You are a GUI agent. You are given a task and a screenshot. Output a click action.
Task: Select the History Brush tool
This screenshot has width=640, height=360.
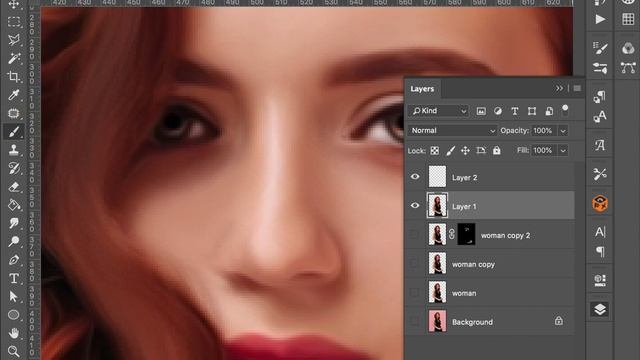pyautogui.click(x=14, y=168)
